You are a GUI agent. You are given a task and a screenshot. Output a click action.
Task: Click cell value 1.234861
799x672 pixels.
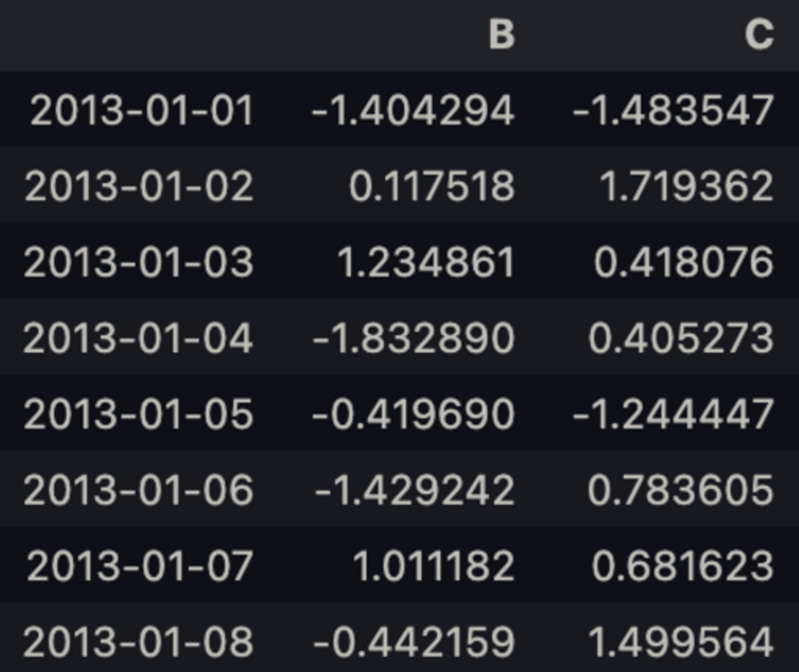tap(426, 262)
